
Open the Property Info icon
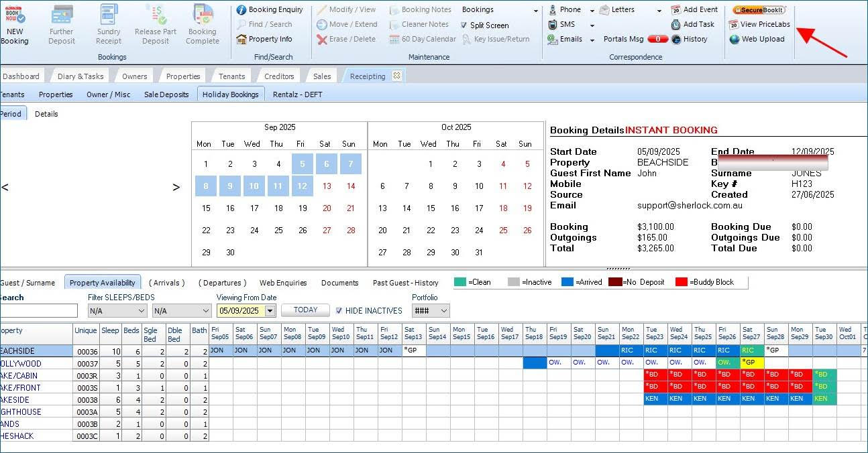pyautogui.click(x=242, y=39)
